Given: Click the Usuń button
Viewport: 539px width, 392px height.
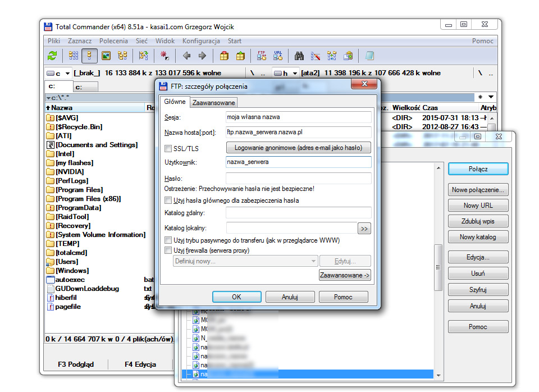Looking at the screenshot, I should click(x=478, y=274).
